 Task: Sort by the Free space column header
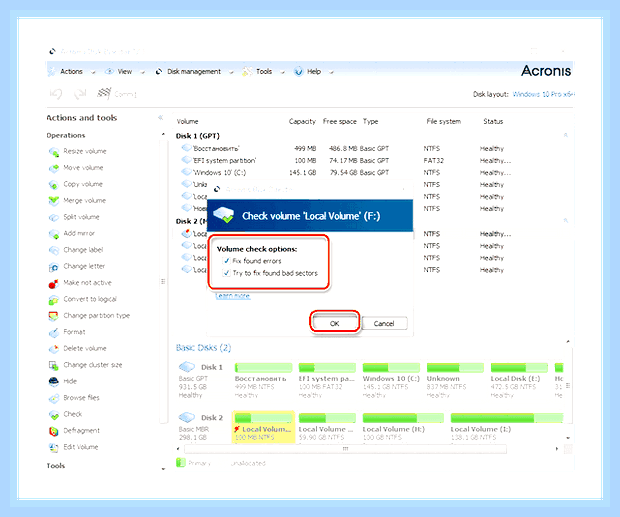340,121
